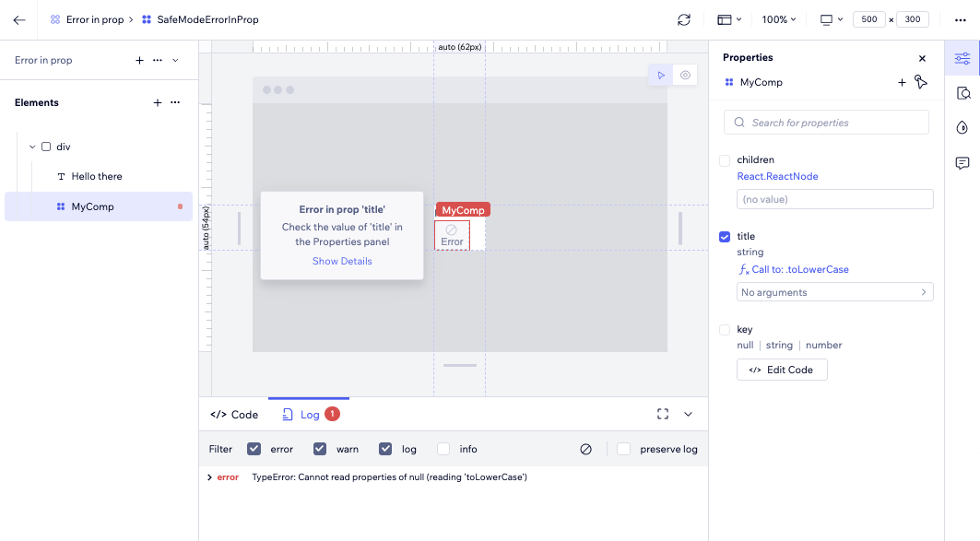
Task: Click the children (no value) input
Action: click(835, 199)
